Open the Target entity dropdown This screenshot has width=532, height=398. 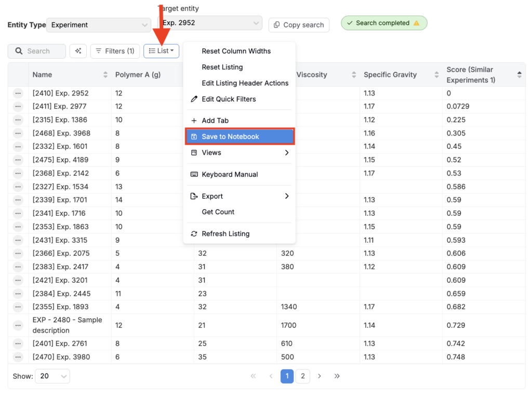click(210, 23)
